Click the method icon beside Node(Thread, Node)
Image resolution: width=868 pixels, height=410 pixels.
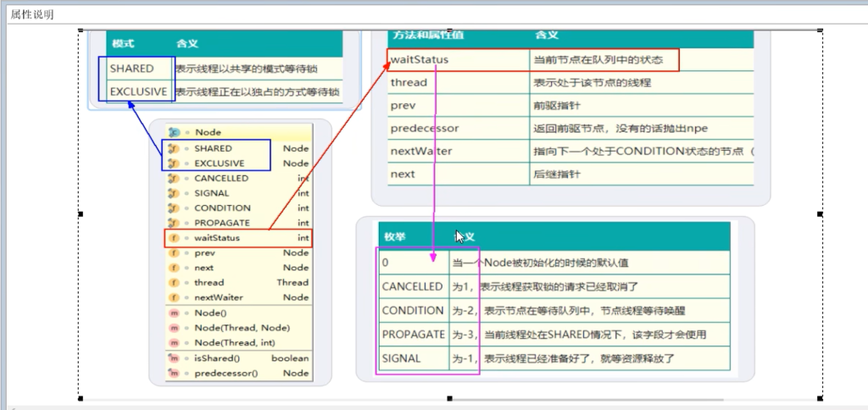pos(174,328)
